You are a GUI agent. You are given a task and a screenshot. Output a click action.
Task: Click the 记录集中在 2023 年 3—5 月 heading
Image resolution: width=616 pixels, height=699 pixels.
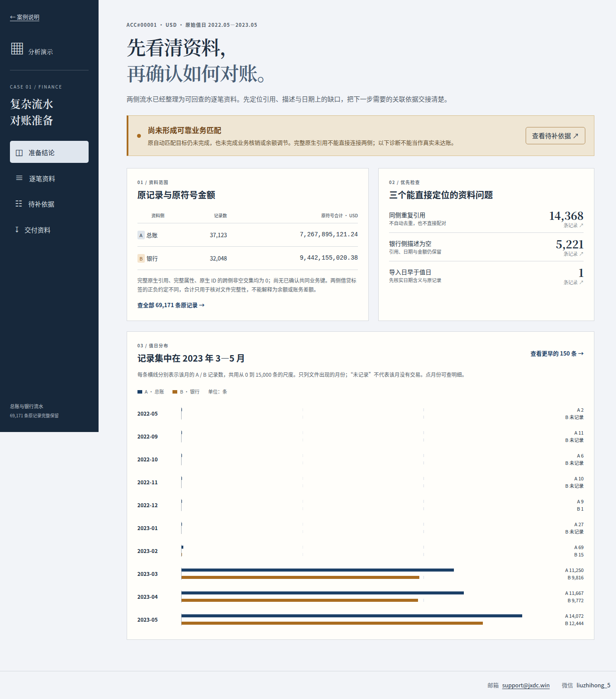[x=191, y=358]
